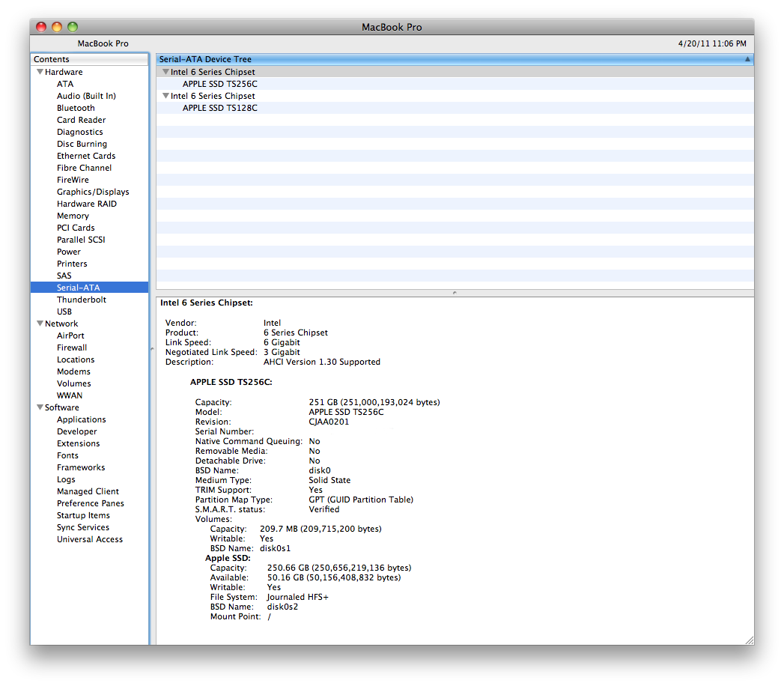The width and height of the screenshot is (784, 686).
Task: Open Modems entry
Action: coord(73,371)
